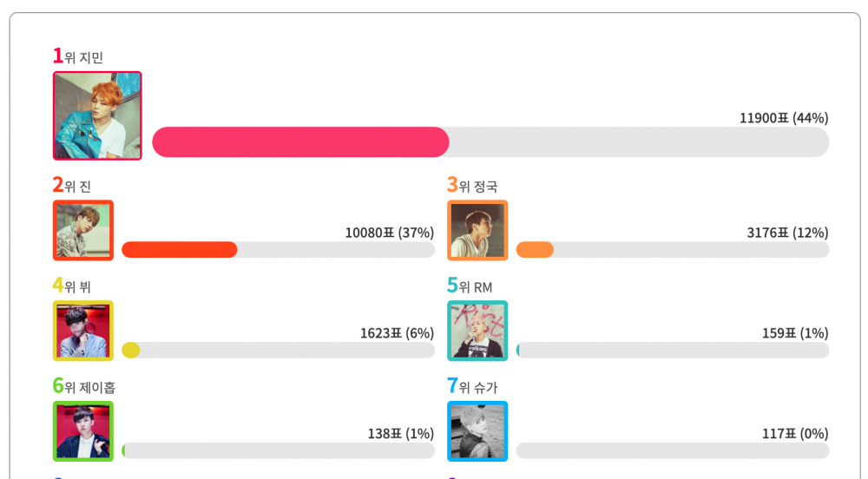
Task: Click the pink vote bar for 지민
Action: [300, 142]
